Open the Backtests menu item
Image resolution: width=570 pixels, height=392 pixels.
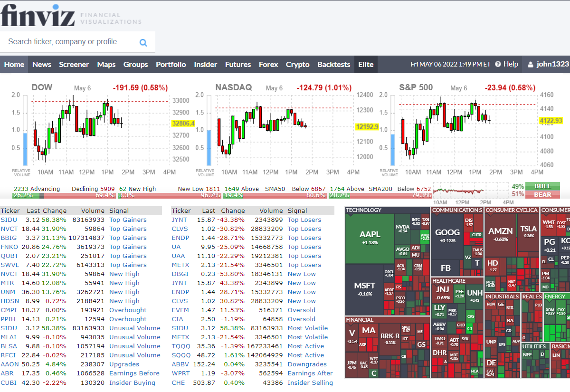tap(334, 64)
